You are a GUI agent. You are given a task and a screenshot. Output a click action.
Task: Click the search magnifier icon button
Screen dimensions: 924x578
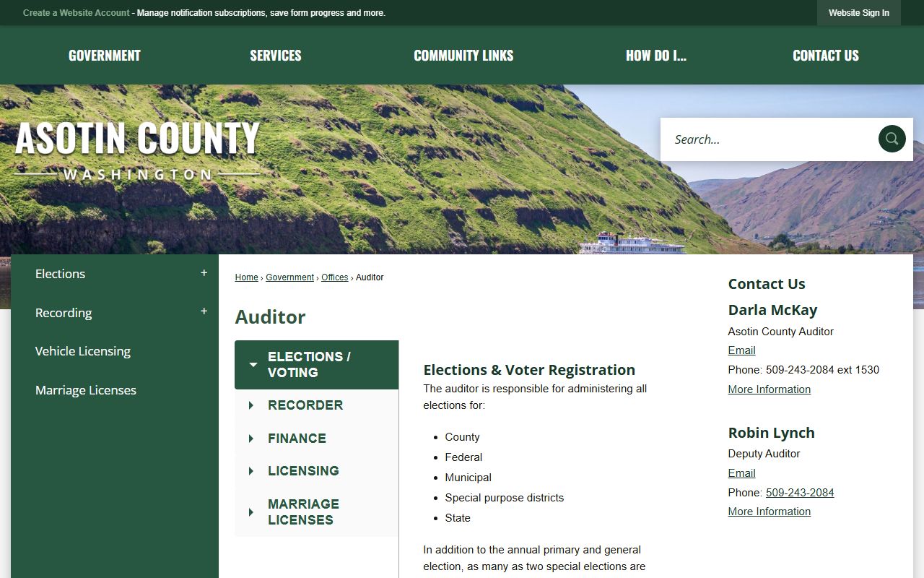pos(892,139)
